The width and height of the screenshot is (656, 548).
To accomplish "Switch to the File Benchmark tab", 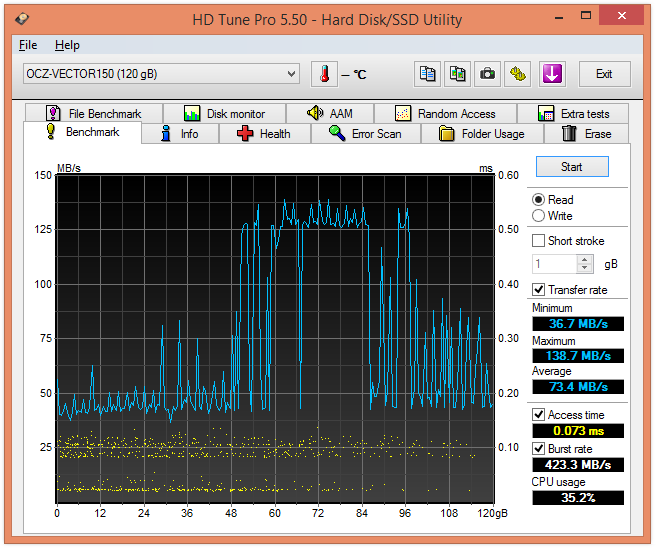I will pos(94,113).
